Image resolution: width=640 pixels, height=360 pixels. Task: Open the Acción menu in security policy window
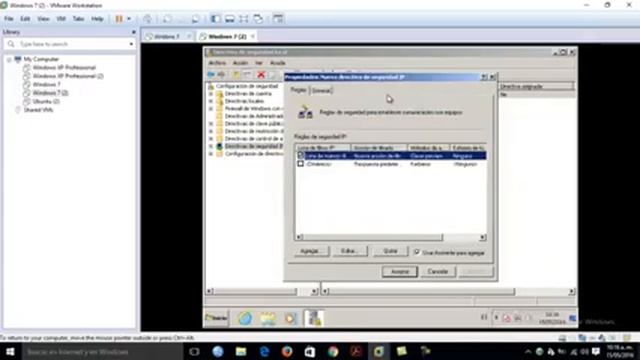pos(240,63)
